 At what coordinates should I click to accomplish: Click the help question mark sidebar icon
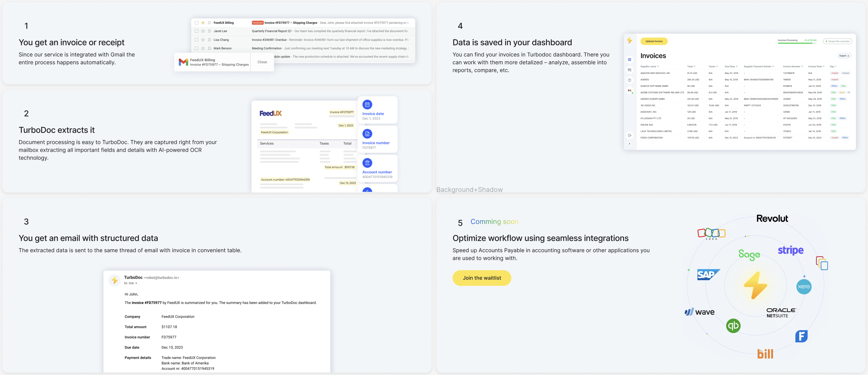pos(629,80)
